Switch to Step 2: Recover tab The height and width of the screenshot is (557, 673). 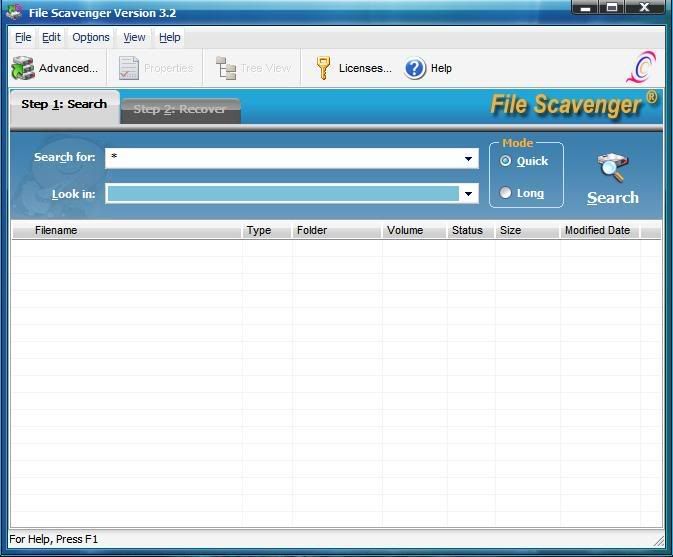pyautogui.click(x=180, y=110)
